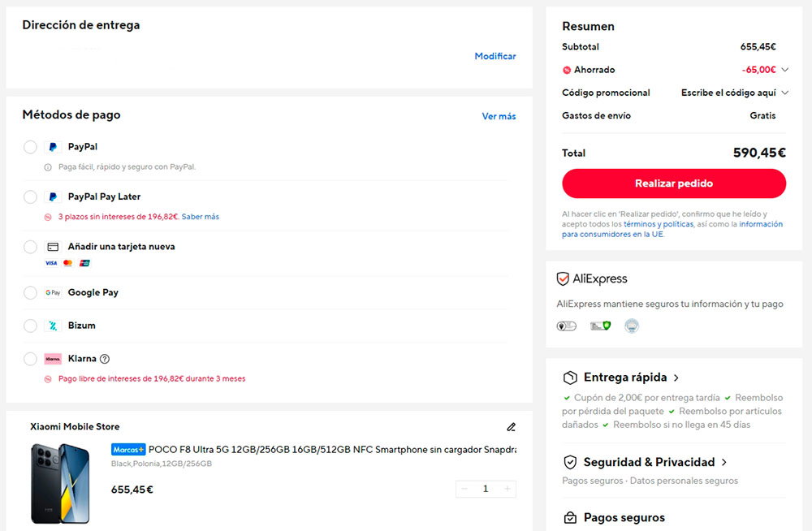Click the Total amount 590,45€

click(x=759, y=153)
